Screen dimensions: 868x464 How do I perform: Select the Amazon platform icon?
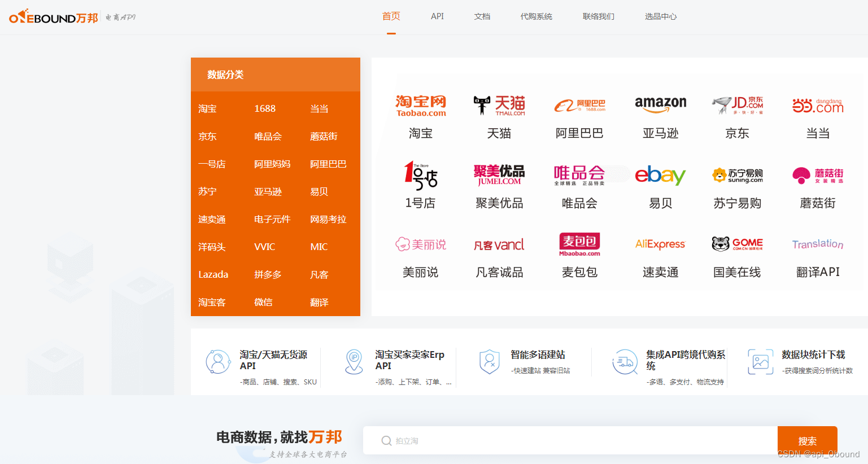[660, 104]
